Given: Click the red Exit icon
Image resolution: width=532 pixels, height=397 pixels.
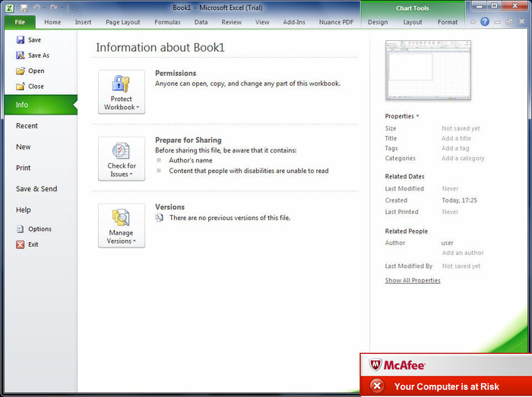Looking at the screenshot, I should tap(21, 244).
